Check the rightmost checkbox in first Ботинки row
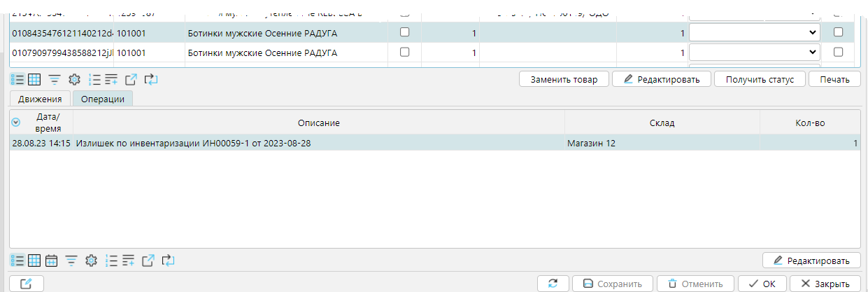The height and width of the screenshot is (292, 868). [x=839, y=32]
